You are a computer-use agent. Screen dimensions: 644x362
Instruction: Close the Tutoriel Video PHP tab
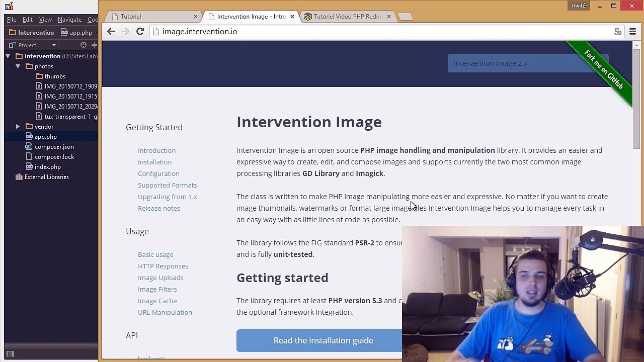388,17
